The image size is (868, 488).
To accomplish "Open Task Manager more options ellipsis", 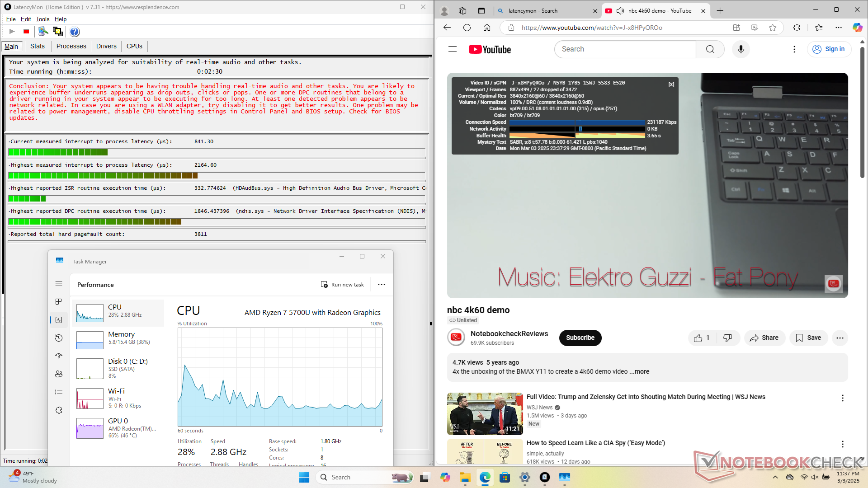I will click(x=382, y=285).
